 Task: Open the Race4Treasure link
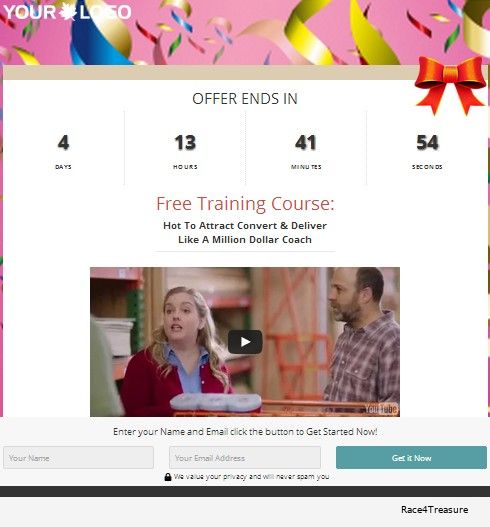434,510
